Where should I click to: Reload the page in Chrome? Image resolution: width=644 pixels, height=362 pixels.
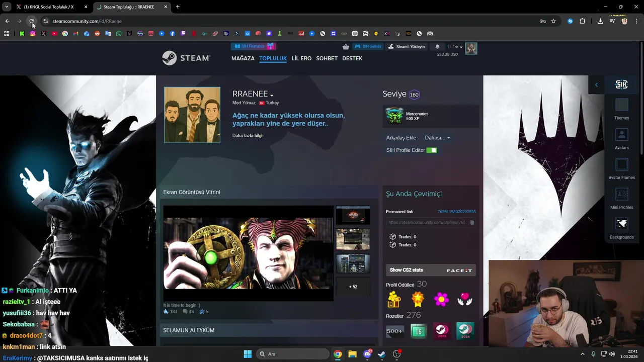click(x=32, y=21)
